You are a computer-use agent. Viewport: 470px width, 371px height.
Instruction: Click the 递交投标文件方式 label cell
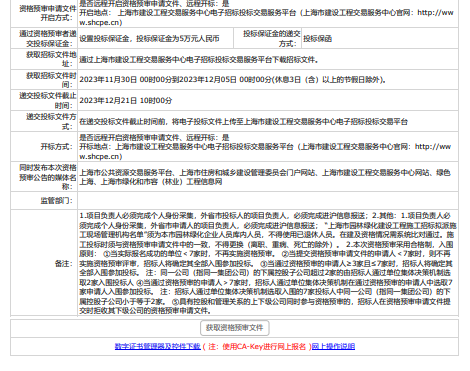(x=44, y=121)
